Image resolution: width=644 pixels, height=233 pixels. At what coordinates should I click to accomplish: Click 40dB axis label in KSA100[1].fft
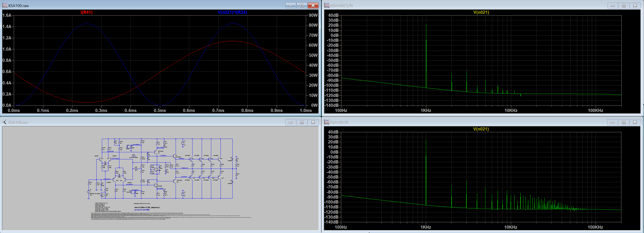tap(333, 15)
